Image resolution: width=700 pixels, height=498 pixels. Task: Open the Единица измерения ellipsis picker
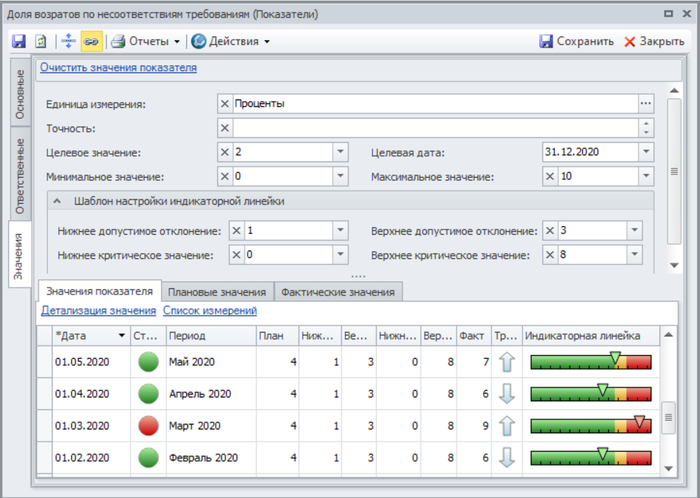click(646, 103)
